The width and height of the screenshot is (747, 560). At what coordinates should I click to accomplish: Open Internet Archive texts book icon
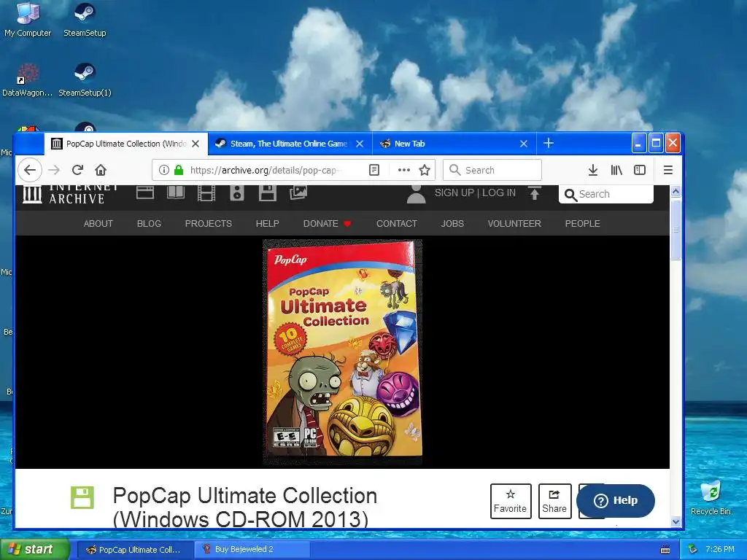click(x=176, y=192)
